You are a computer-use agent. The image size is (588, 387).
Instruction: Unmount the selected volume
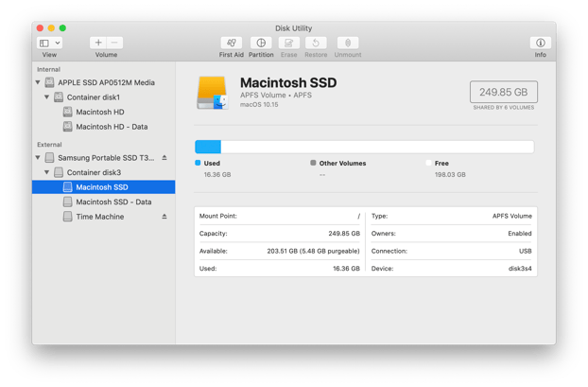(348, 43)
